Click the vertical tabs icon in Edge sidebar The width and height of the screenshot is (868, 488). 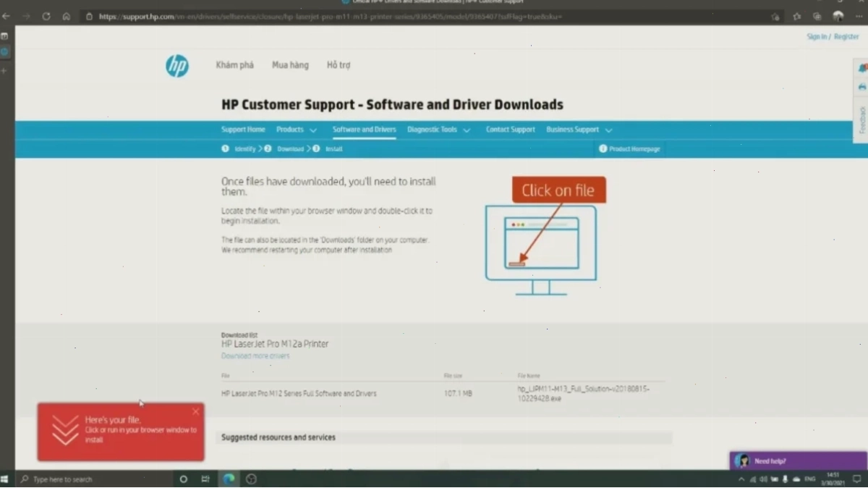4,35
